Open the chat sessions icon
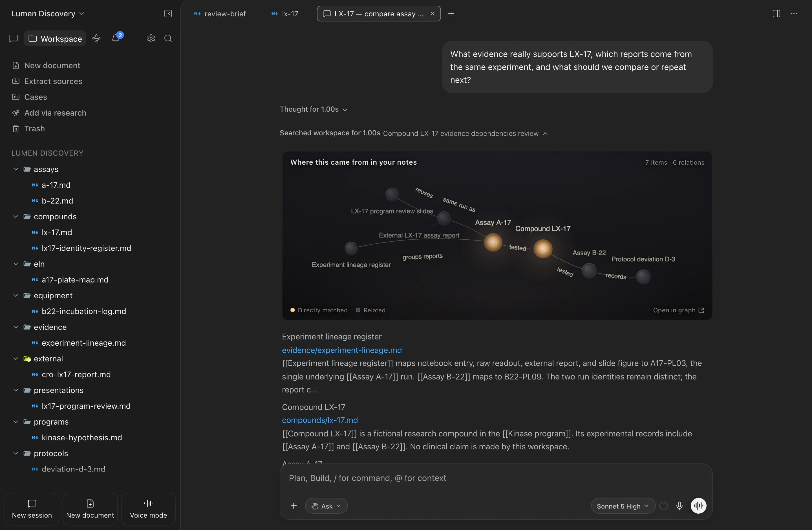812x530 pixels. (14, 39)
